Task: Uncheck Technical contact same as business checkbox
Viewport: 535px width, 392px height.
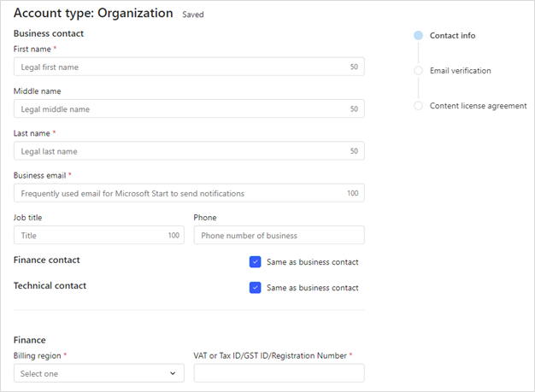Action: pyautogui.click(x=255, y=288)
